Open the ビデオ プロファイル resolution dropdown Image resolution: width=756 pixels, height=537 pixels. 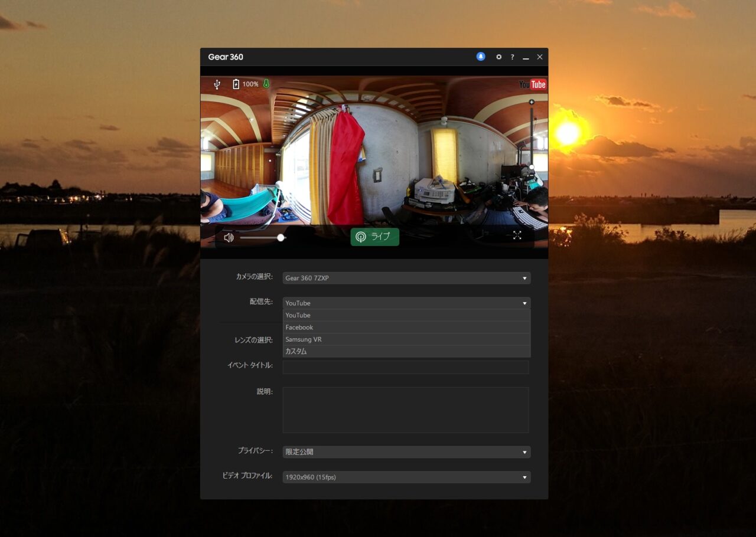coord(406,477)
